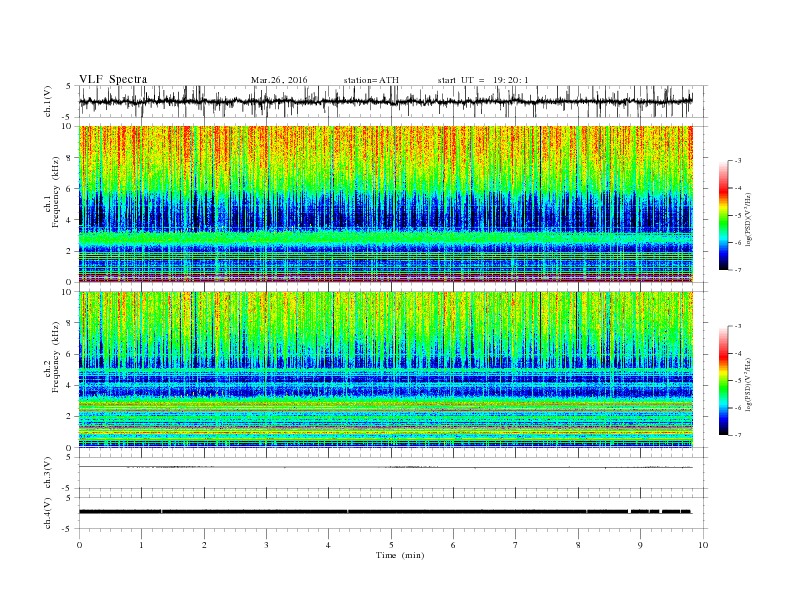Click the ch.3 voltage trace line
Image resolution: width=792 pixels, height=612 pixels.
(x=386, y=467)
